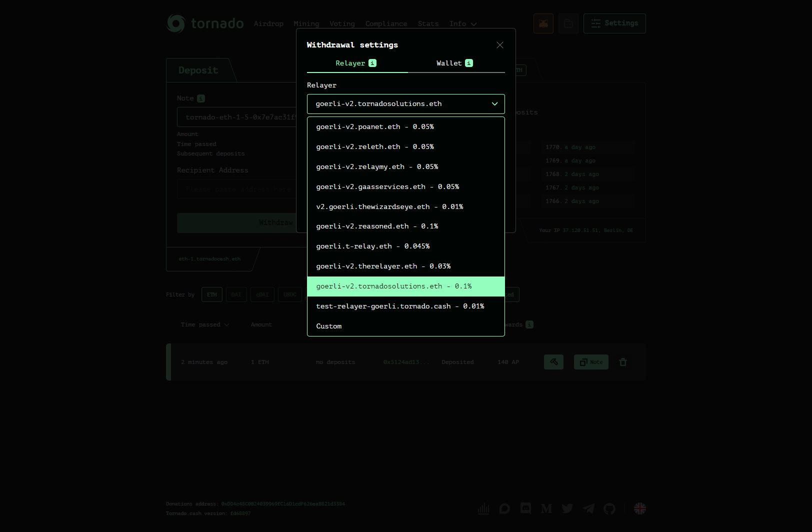Viewport: 812px width, 532px height.
Task: Click the withdraw tool icon in deposit row
Action: (x=553, y=362)
